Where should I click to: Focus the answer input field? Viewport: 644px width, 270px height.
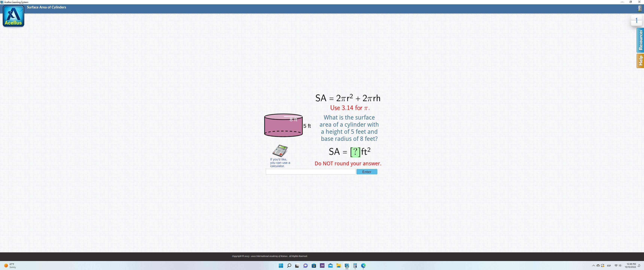coord(310,172)
